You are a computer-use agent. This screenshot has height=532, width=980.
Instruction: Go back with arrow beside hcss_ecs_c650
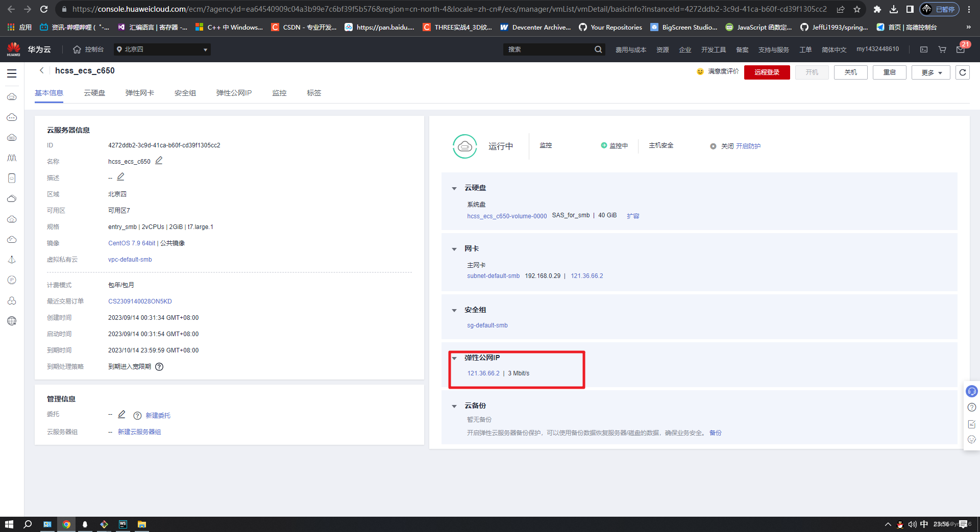pyautogui.click(x=41, y=70)
